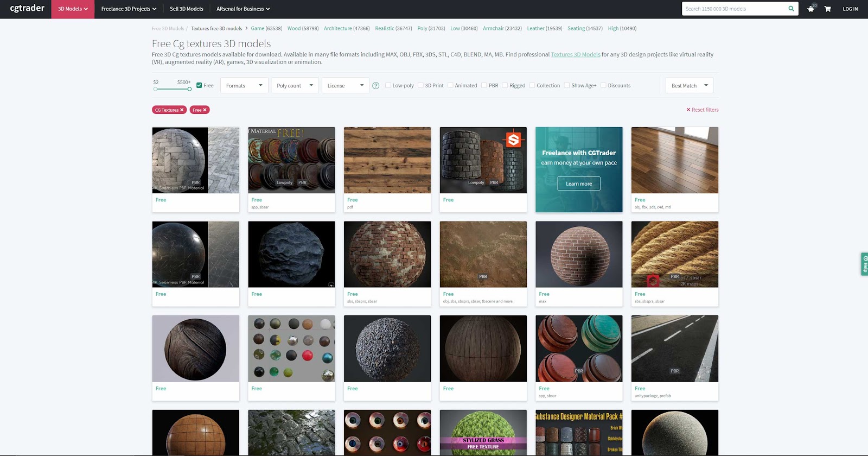Open the Substance Designer Material Pack thumbnail
Image resolution: width=868 pixels, height=456 pixels.
coord(579,433)
